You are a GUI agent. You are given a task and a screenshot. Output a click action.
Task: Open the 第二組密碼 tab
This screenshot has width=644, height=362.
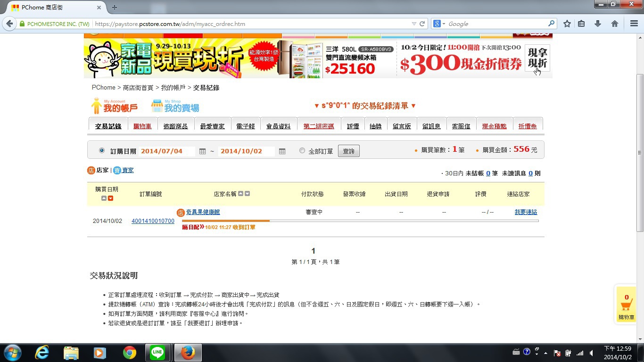[319, 126]
